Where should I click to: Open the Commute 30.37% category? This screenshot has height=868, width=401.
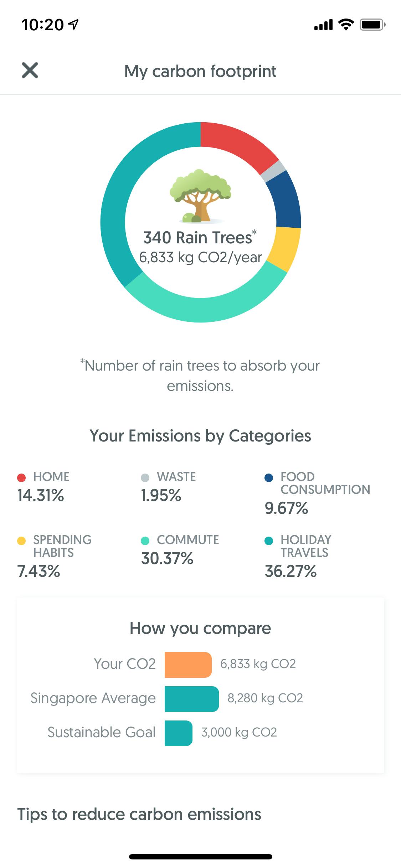coord(180,550)
